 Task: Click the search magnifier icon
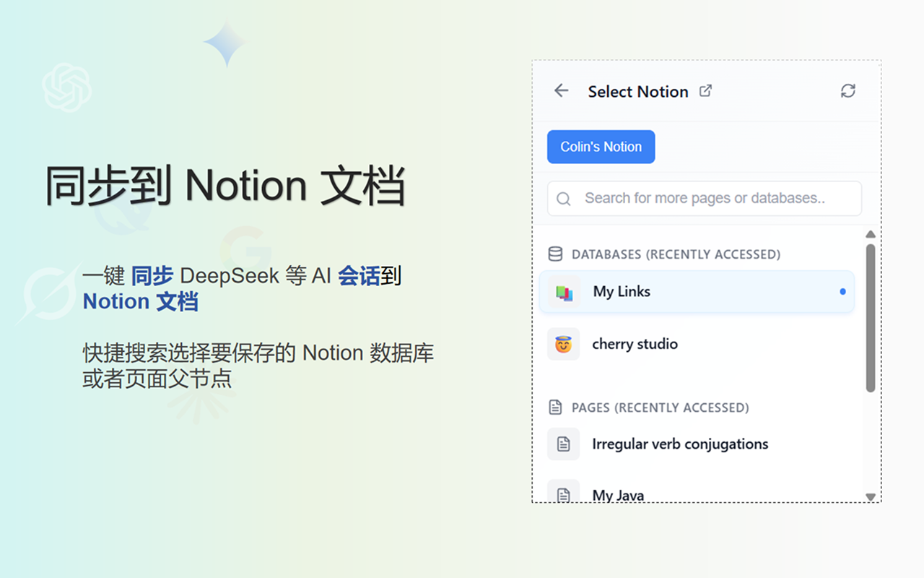click(x=564, y=198)
